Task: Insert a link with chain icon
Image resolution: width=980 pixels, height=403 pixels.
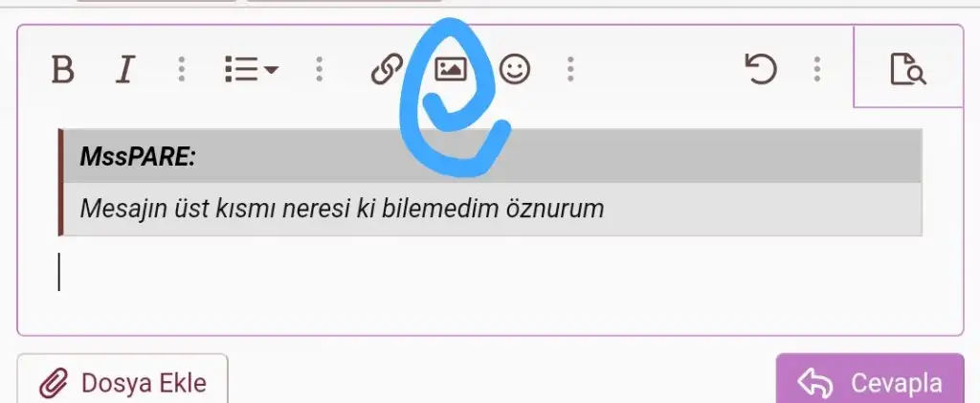Action: click(x=387, y=69)
